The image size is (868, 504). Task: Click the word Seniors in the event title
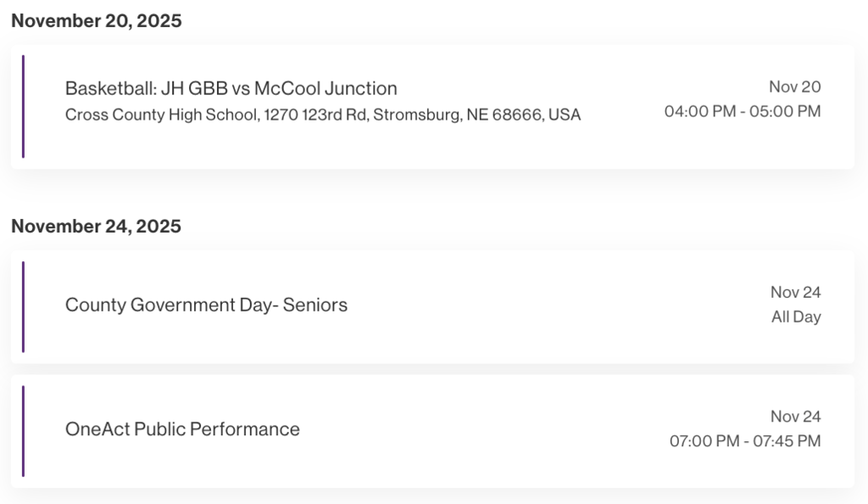pos(315,305)
